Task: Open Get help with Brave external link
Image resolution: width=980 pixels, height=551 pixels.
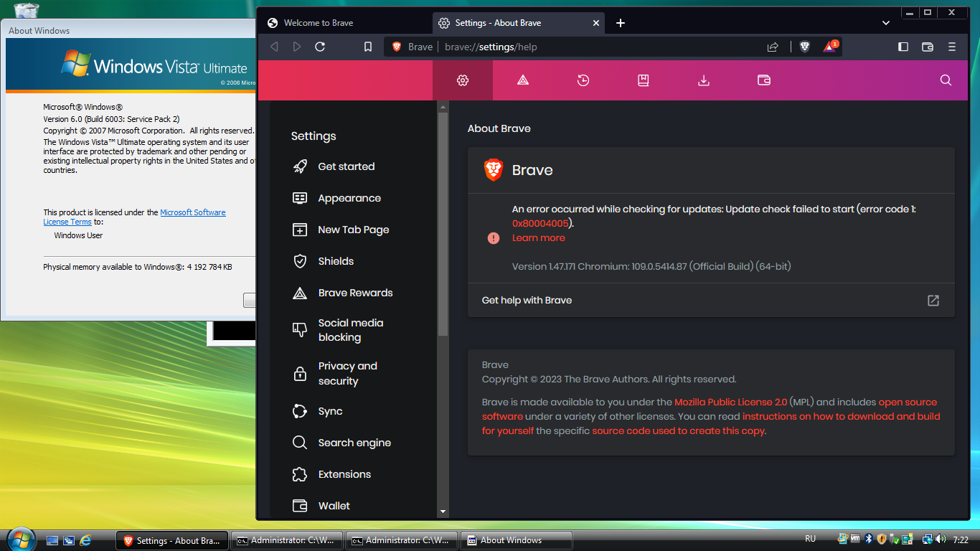Action: (933, 300)
